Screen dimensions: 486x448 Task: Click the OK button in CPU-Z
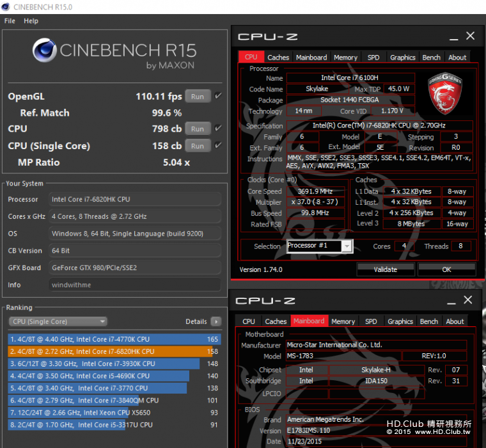tap(446, 269)
